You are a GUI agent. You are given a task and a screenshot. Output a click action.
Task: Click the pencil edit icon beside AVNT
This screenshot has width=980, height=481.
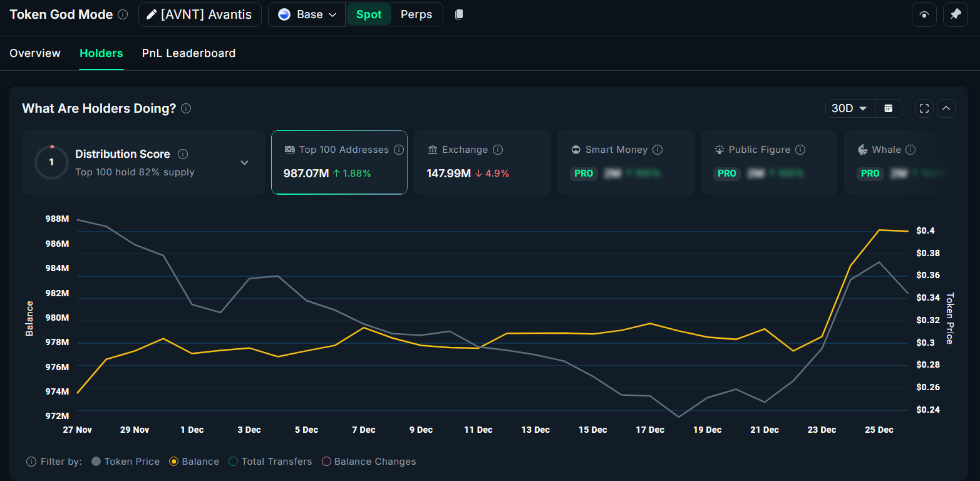point(151,14)
